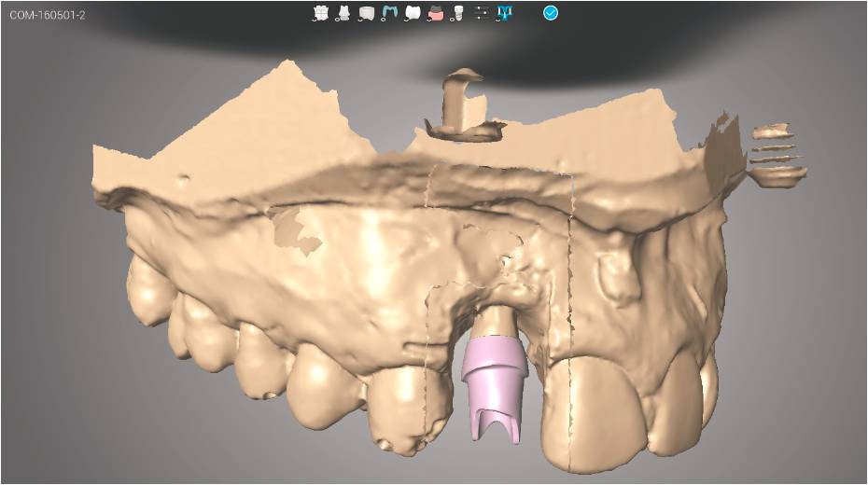
Task: Click the white crown tooth icon
Action: (x=413, y=13)
